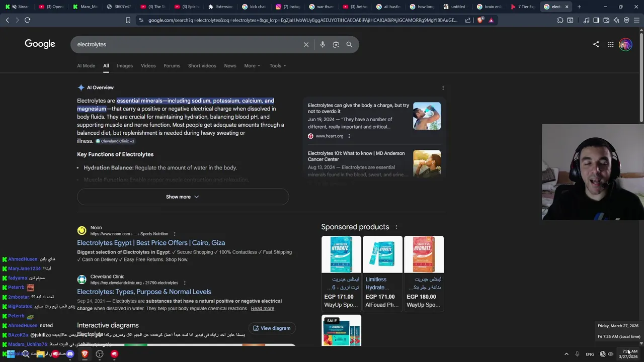Expand the More search filters dropdown
This screenshot has height=362, width=644.
click(252, 66)
